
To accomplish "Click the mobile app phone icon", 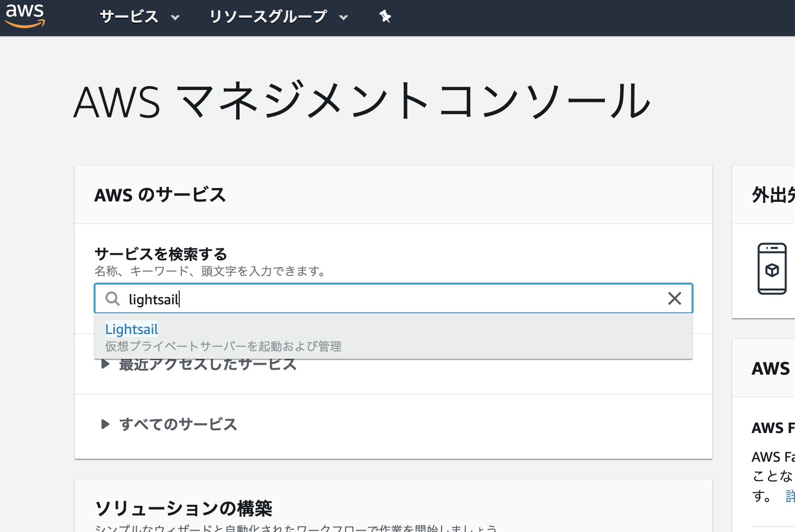I will pyautogui.click(x=772, y=269).
